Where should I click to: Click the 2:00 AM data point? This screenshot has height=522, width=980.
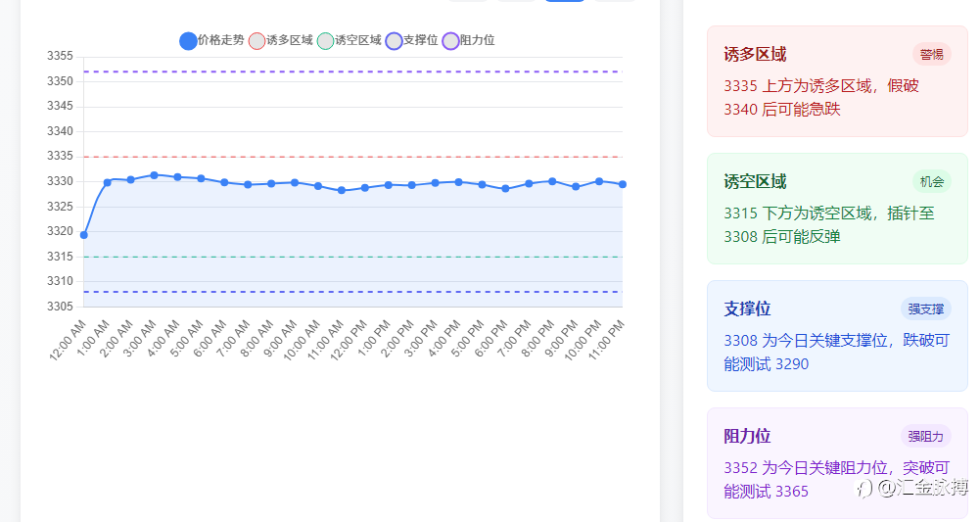(x=130, y=179)
